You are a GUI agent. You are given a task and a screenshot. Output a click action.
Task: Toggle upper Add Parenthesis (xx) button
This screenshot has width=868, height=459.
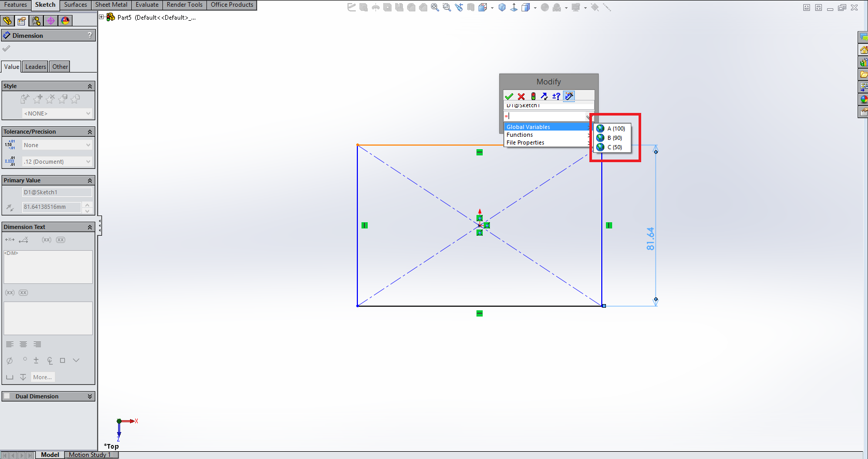(x=47, y=240)
